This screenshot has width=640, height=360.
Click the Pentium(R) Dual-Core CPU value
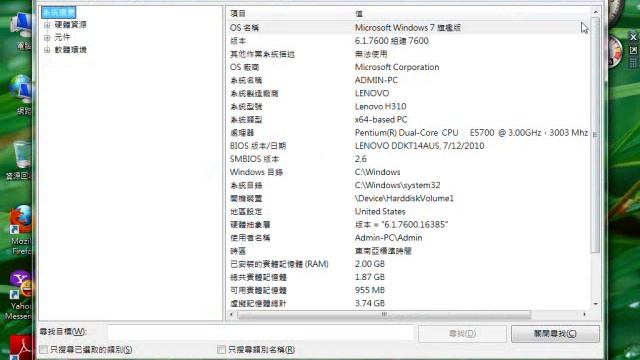(471, 133)
